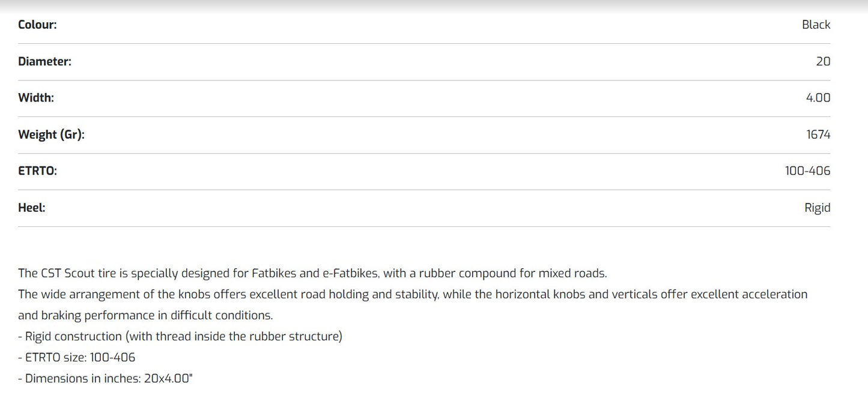Image resolution: width=868 pixels, height=410 pixels.
Task: Select the weight value 1674
Action: [818, 134]
